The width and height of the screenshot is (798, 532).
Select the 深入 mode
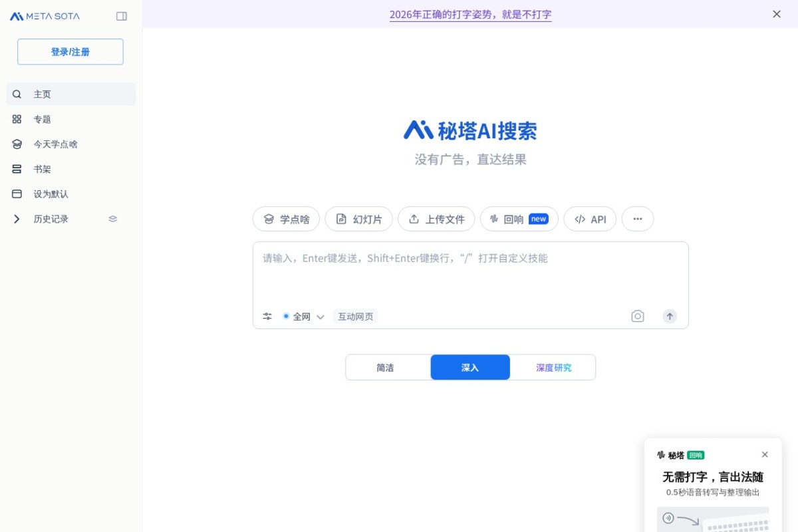pos(470,367)
